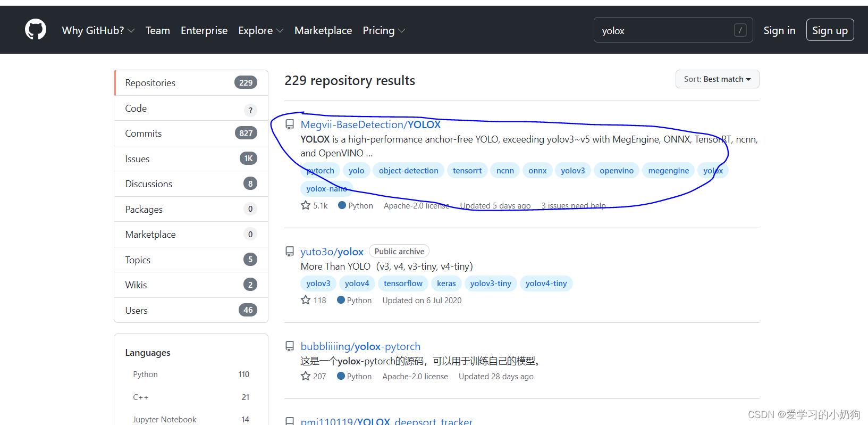
Task: Click the repo icon beside yuto3o/yolox
Action: [x=290, y=252]
